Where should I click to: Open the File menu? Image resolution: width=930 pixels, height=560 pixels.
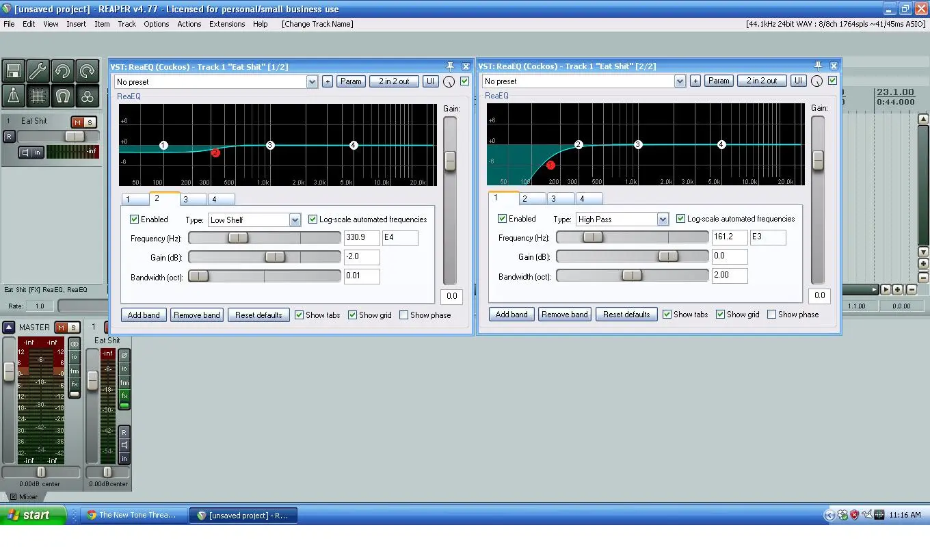pyautogui.click(x=9, y=24)
